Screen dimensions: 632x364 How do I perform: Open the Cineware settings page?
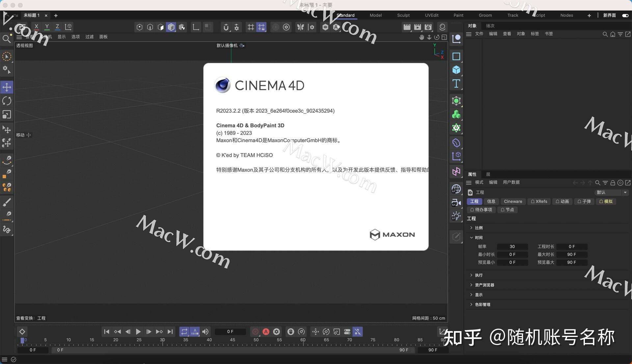pos(513,201)
